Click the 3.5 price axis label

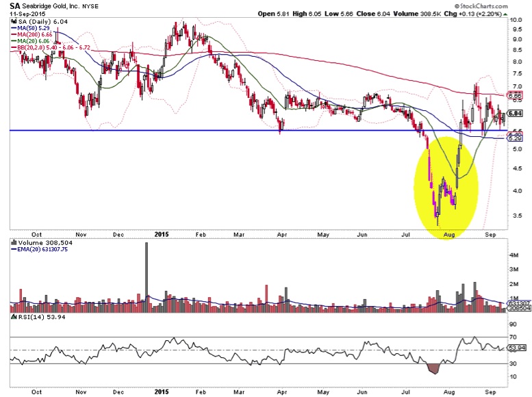517,216
